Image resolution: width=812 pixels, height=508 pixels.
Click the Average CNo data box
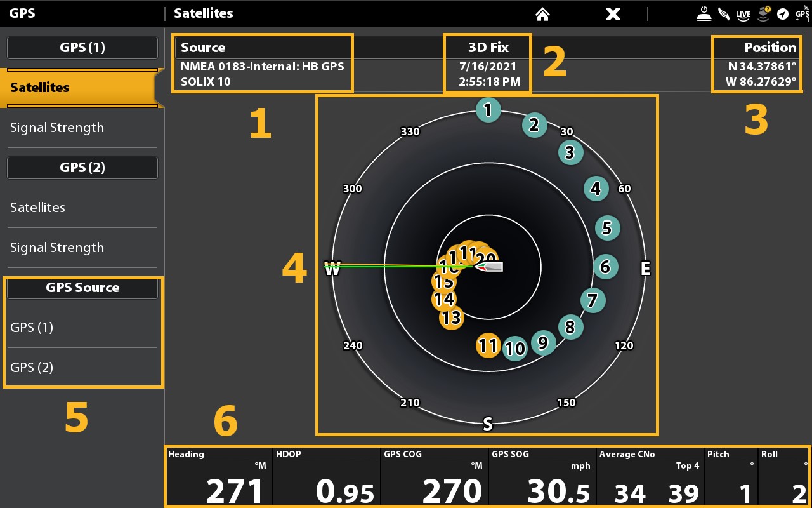pyautogui.click(x=650, y=477)
